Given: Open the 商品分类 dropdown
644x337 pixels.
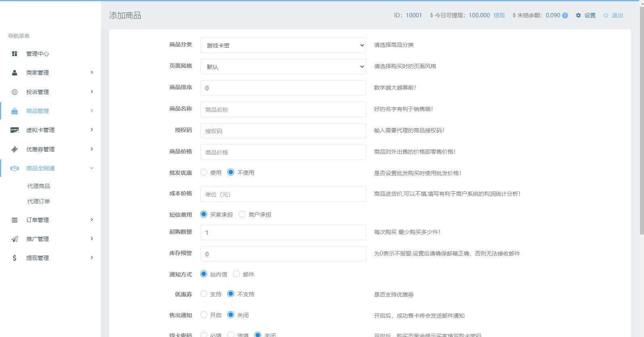Looking at the screenshot, I should click(283, 45).
